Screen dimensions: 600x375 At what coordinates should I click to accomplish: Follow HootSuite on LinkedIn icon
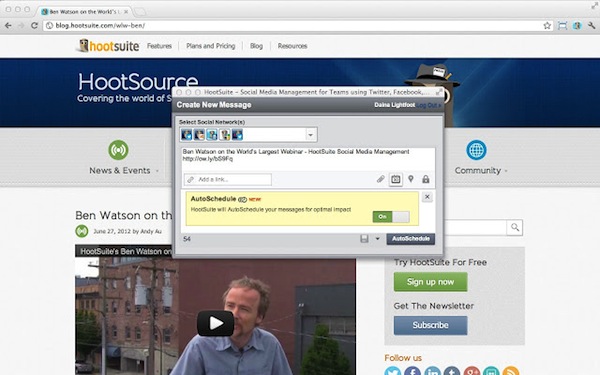pos(432,371)
